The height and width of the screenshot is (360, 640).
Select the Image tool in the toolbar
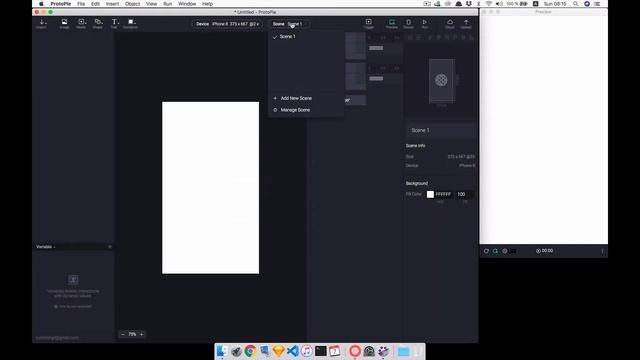(64, 24)
